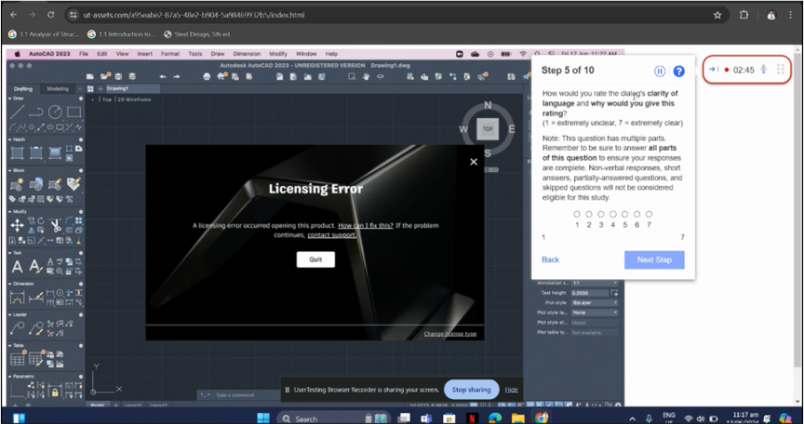Select rating 2 radio button
Viewport: 804px width, 424px height.
click(x=589, y=214)
